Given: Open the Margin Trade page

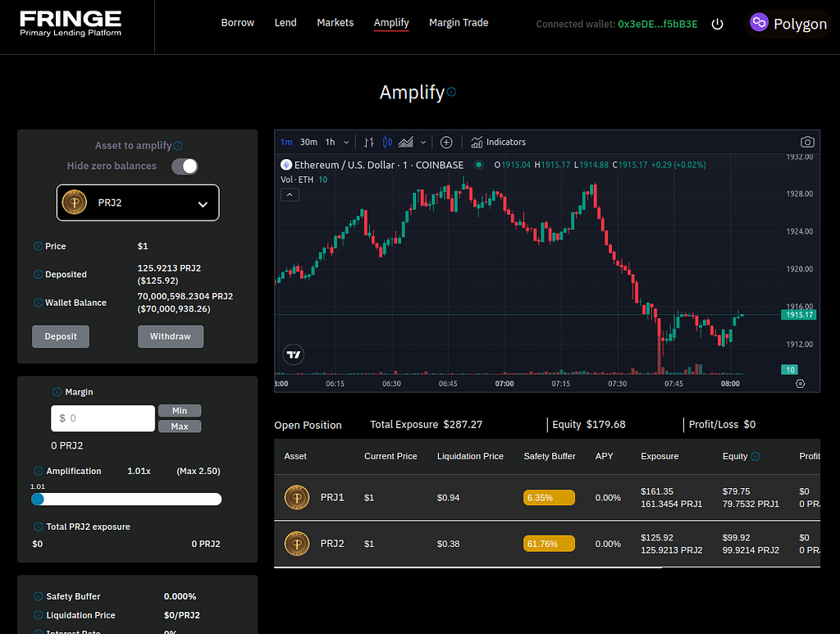Looking at the screenshot, I should pos(459,22).
